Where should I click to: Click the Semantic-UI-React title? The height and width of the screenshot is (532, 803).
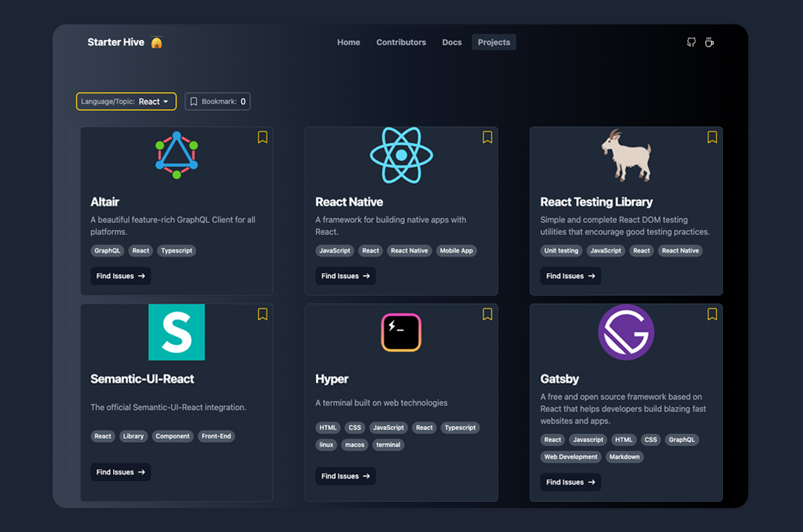142,379
